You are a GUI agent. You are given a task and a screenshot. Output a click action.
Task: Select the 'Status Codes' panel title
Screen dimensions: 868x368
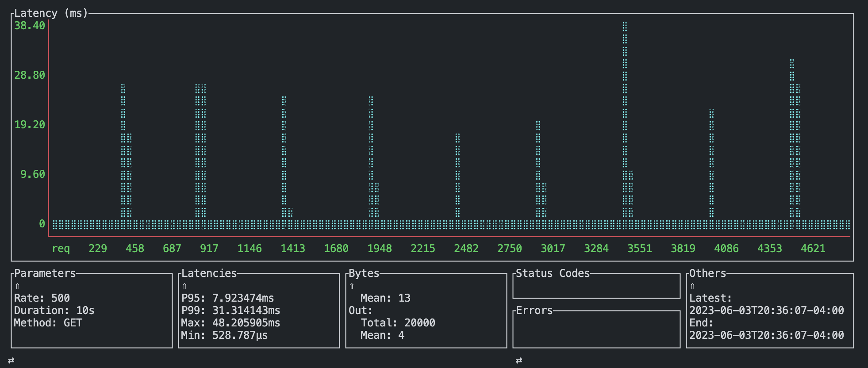(553, 273)
